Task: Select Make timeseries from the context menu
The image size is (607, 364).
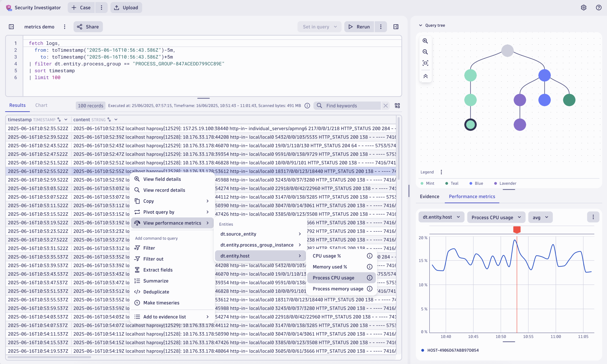Action: (x=161, y=303)
